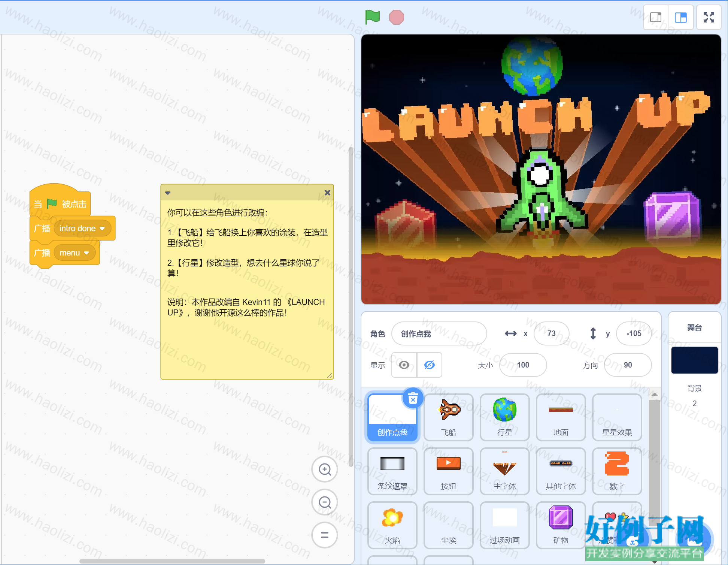This screenshot has width=728, height=565.
Task: Select the 星星效果 sprite
Action: 617,417
